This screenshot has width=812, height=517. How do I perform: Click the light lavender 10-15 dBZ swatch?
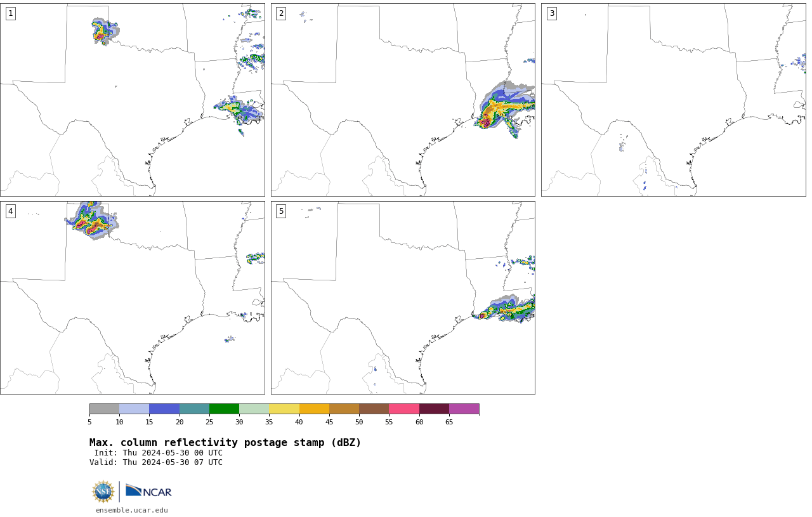point(134,409)
